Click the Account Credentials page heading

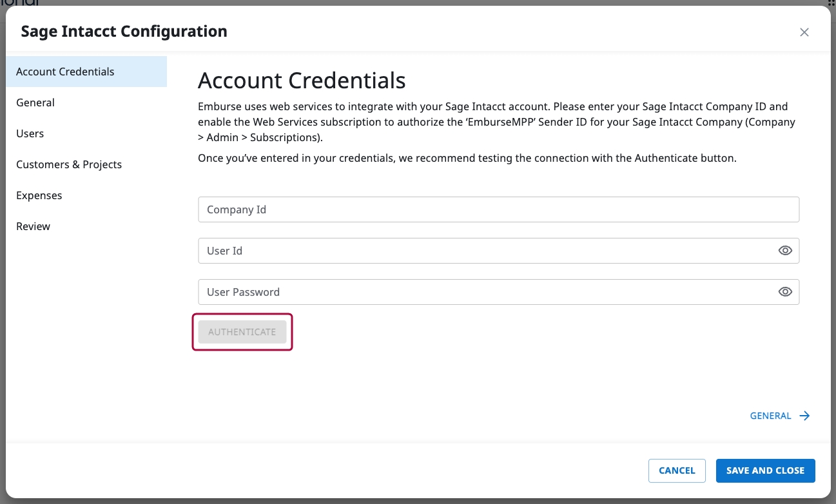tap(302, 81)
